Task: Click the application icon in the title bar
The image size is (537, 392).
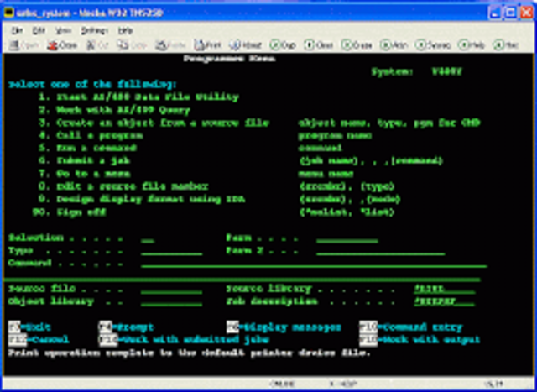Action: tap(10, 13)
